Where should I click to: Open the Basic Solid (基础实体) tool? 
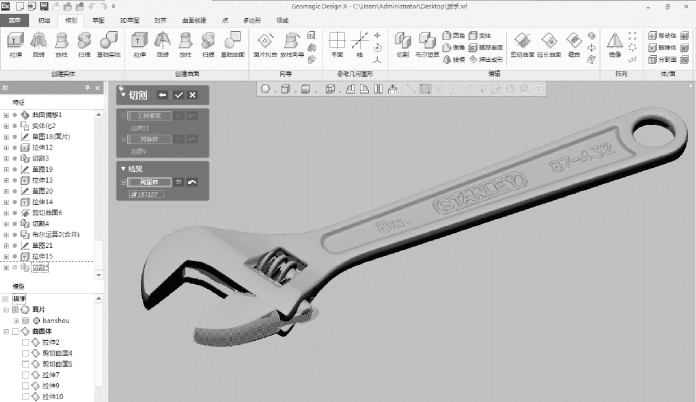tap(109, 44)
